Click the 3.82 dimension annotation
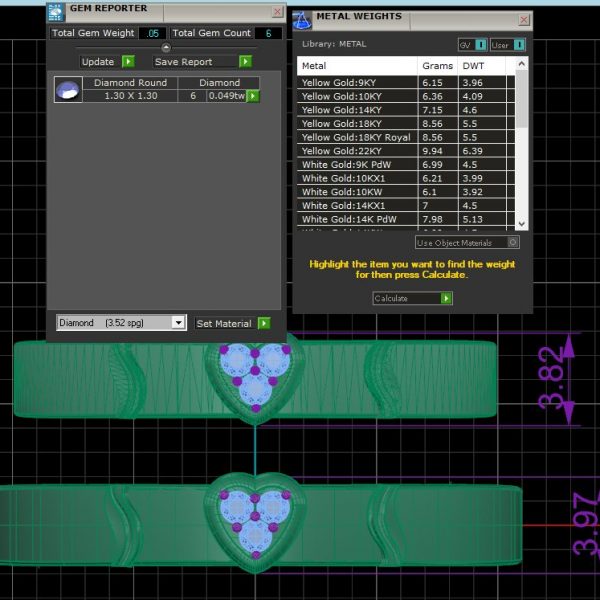The height and width of the screenshot is (600, 600). tap(550, 378)
